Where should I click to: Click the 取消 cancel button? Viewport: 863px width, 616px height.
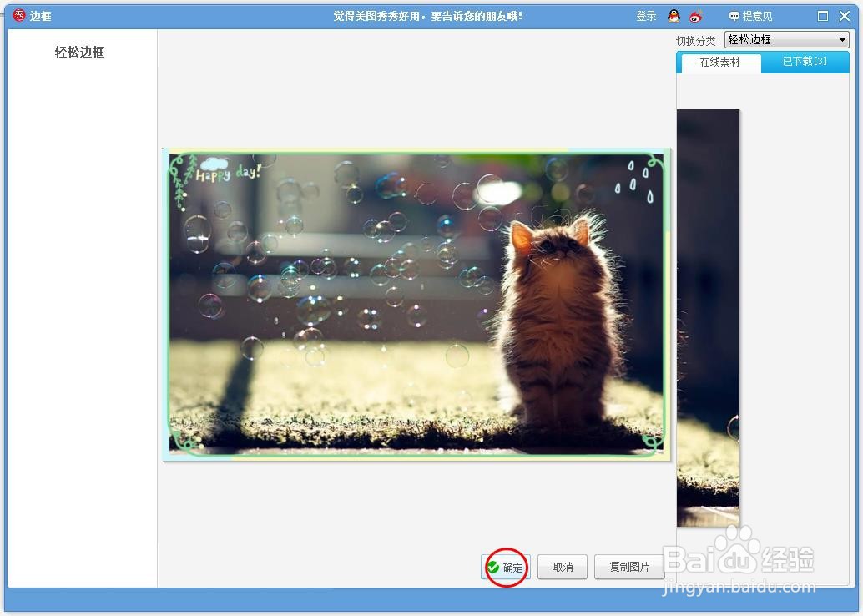563,567
